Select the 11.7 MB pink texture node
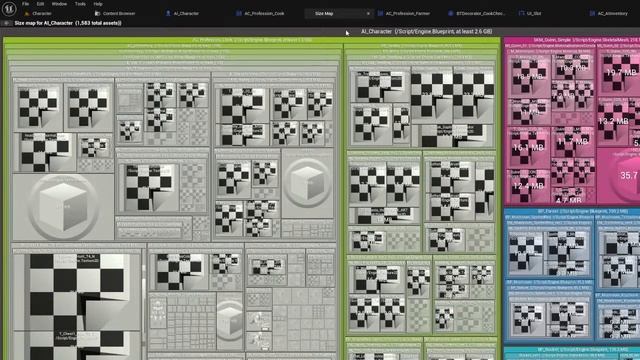 click(x=572, y=142)
